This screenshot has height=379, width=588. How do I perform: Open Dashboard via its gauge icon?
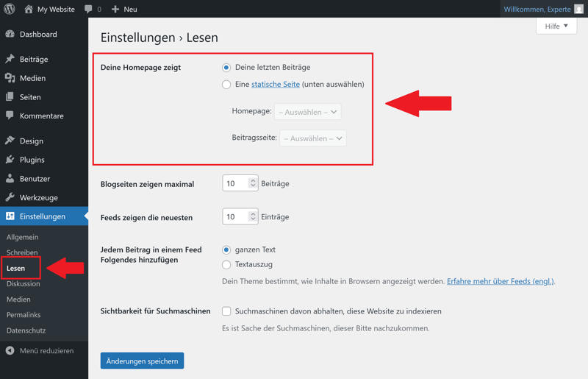point(10,34)
